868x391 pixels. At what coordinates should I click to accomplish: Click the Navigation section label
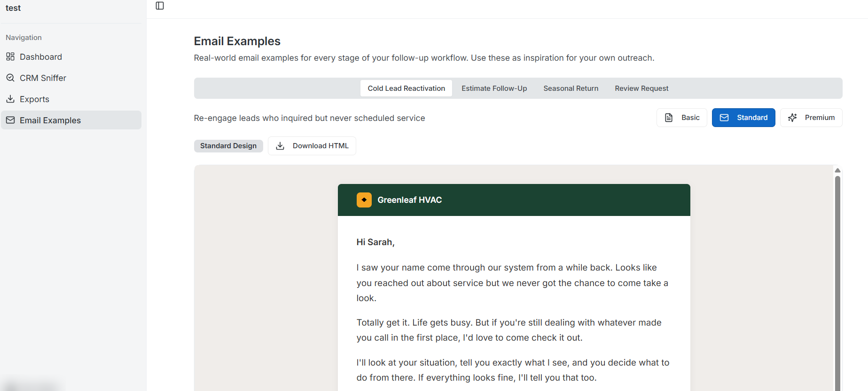(23, 37)
